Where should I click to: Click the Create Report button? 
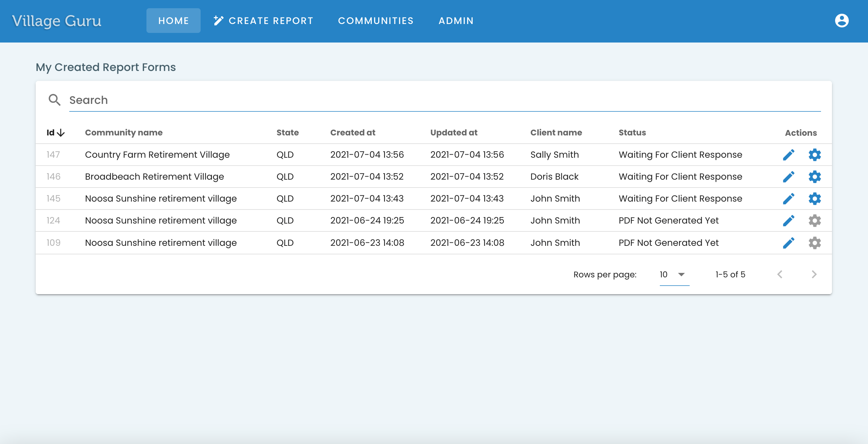tap(263, 21)
